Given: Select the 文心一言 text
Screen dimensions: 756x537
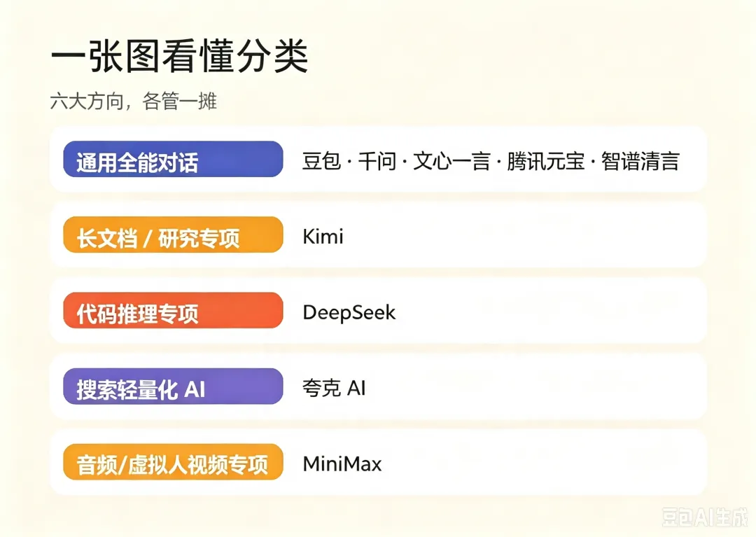Looking at the screenshot, I should tap(451, 161).
